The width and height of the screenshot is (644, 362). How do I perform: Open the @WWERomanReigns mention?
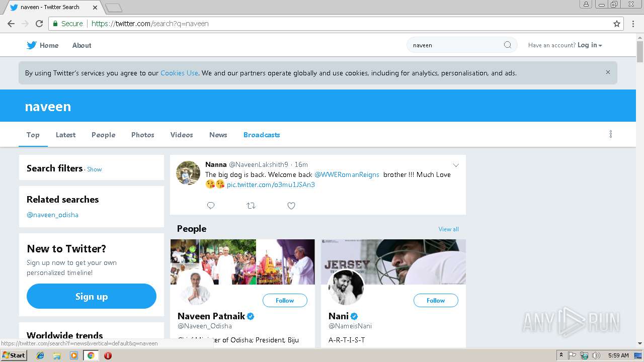click(347, 174)
